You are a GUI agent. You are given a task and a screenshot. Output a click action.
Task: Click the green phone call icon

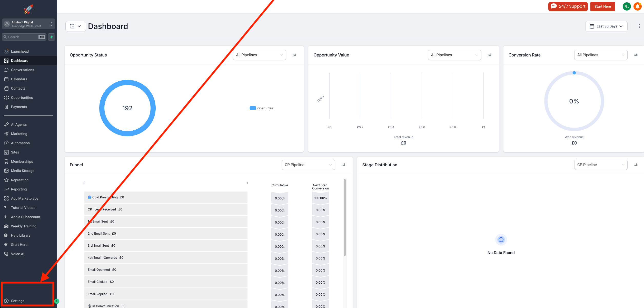627,6
